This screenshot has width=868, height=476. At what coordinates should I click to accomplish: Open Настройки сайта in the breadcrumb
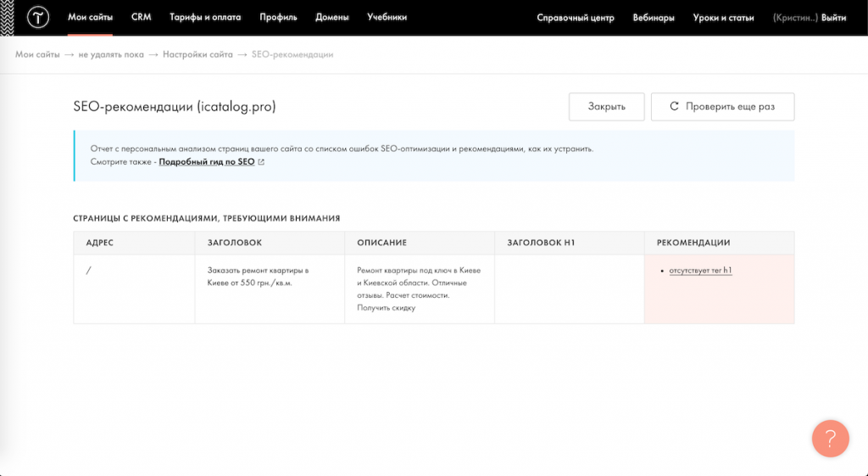(x=198, y=54)
